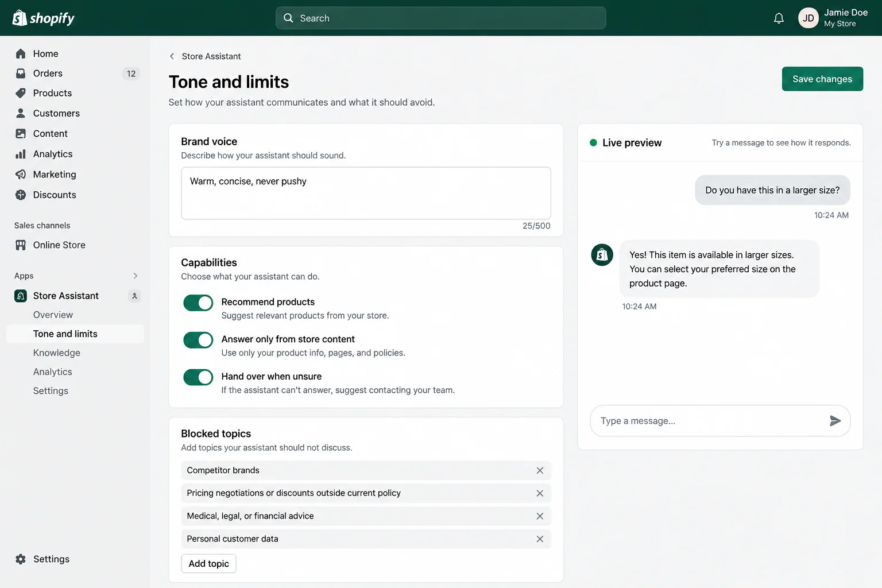Image resolution: width=882 pixels, height=588 pixels.
Task: Remove the Competitor brands topic
Action: (540, 470)
